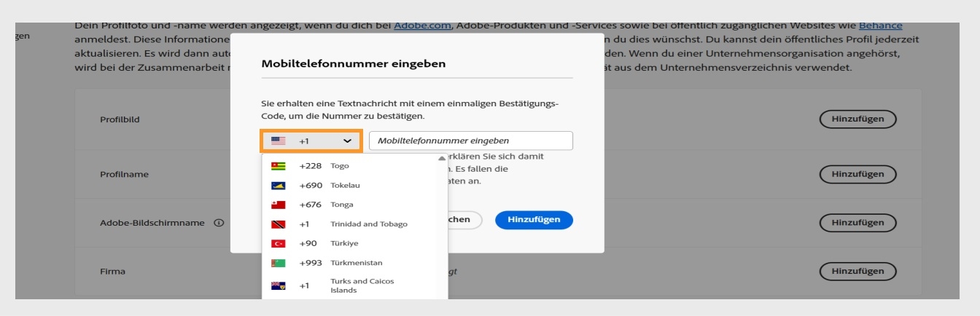Click the Profilbild label
The width and height of the screenshot is (980, 316).
(x=120, y=120)
